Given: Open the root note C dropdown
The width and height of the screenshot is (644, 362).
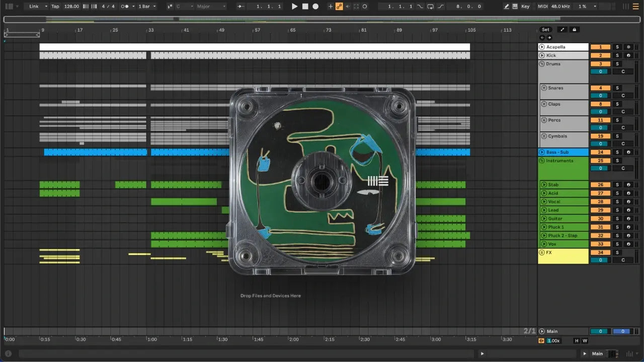Looking at the screenshot, I should (x=184, y=7).
